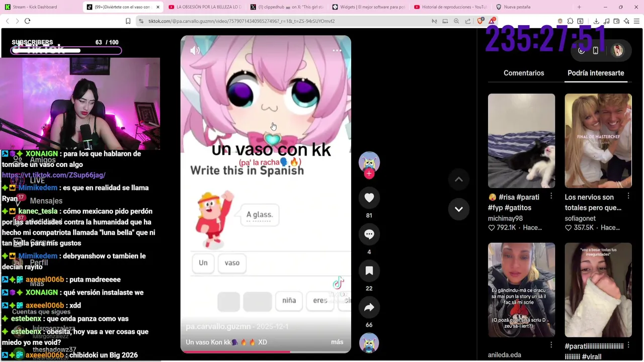This screenshot has width=644, height=362.
Task: Open the vt.tiktok.com link in chat
Action: [x=53, y=175]
